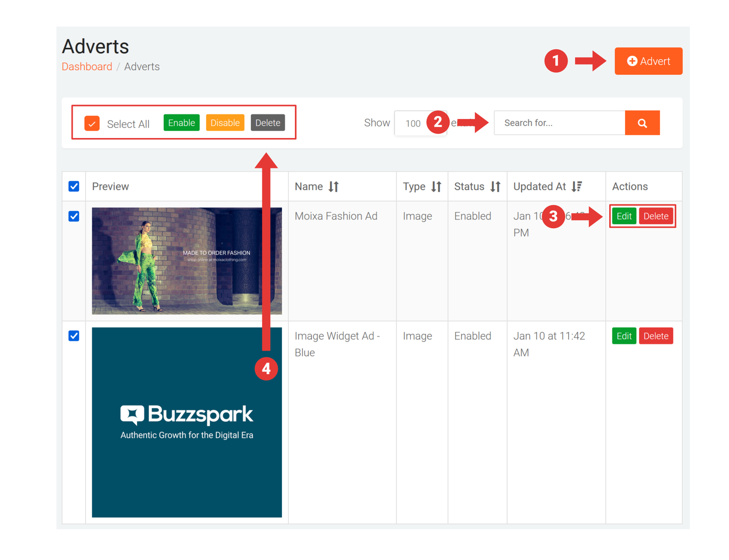Click in the Search for field

coord(559,123)
